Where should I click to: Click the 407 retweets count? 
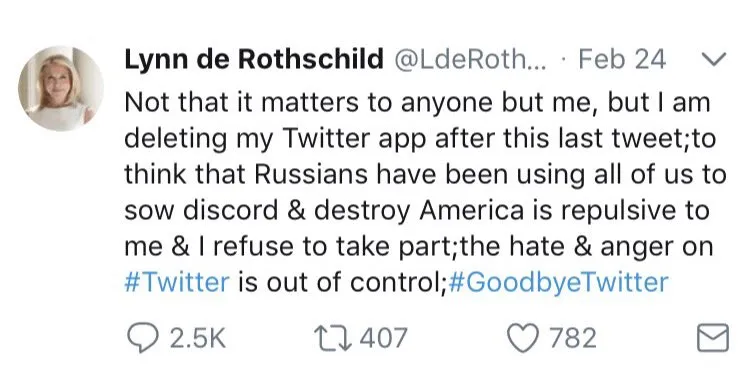pyautogui.click(x=383, y=338)
